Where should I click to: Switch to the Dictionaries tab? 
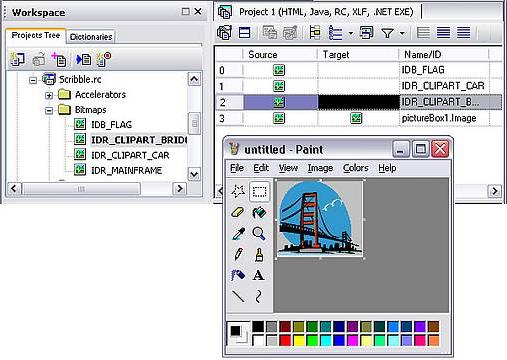tap(91, 37)
